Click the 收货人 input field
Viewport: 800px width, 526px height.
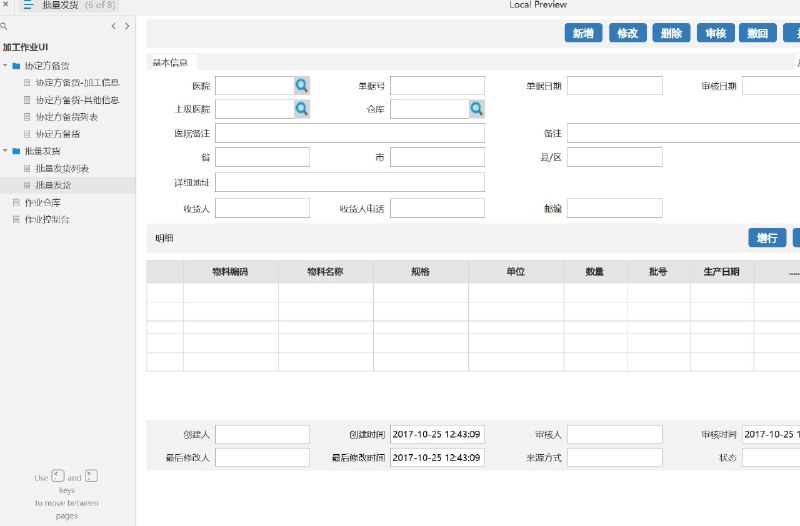(262, 208)
